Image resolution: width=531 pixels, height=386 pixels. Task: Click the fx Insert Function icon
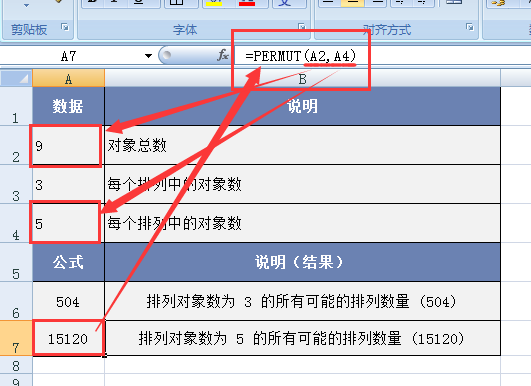223,55
